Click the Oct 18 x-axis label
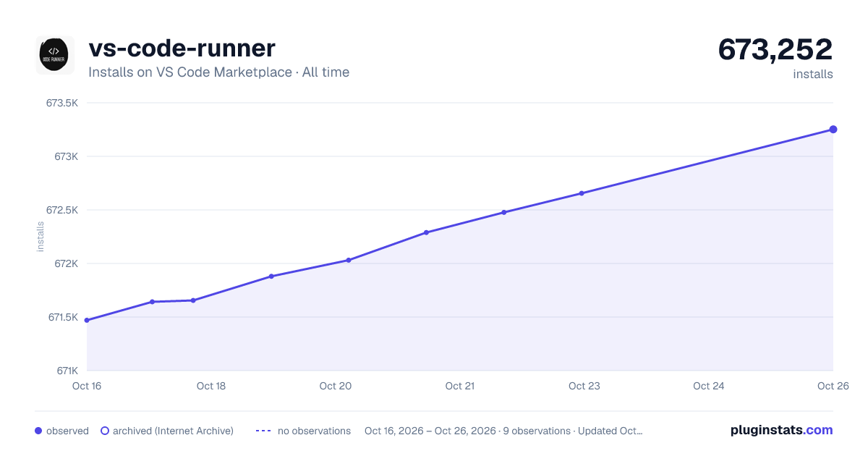Image resolution: width=868 pixels, height=456 pixels. coord(211,386)
